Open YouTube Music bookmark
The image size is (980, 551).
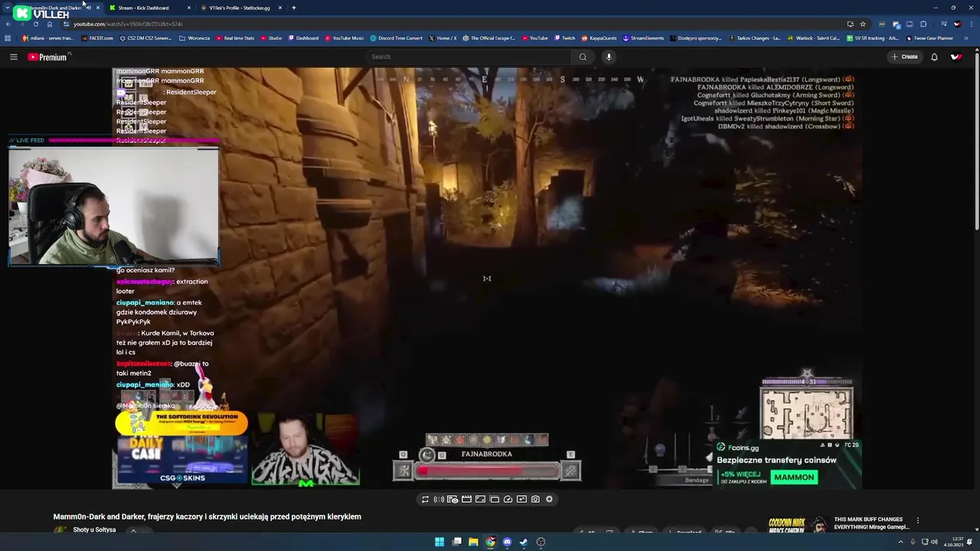(x=345, y=38)
